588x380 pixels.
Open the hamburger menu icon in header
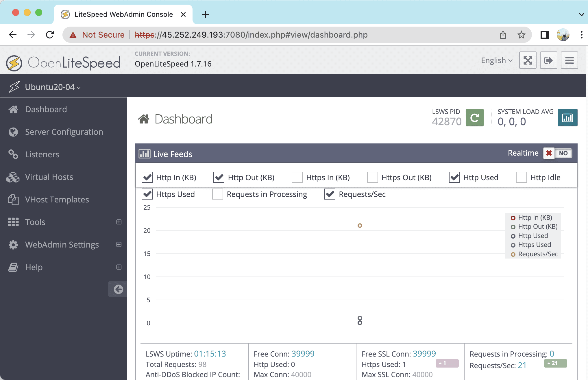(569, 60)
